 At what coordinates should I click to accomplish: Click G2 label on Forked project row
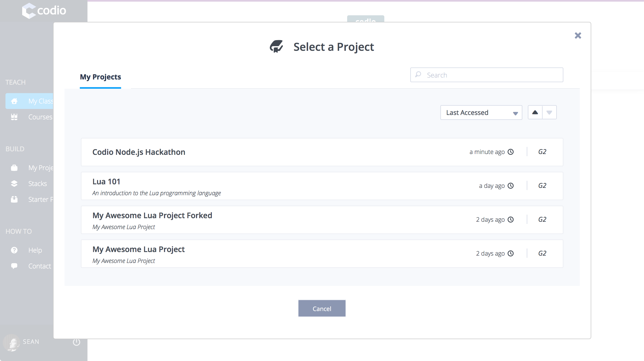tap(542, 220)
